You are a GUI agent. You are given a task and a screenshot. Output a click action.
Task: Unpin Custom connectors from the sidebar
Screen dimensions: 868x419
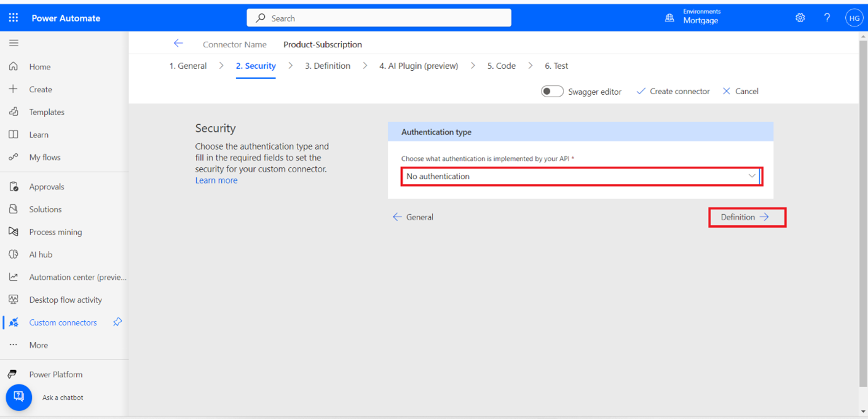coord(117,322)
